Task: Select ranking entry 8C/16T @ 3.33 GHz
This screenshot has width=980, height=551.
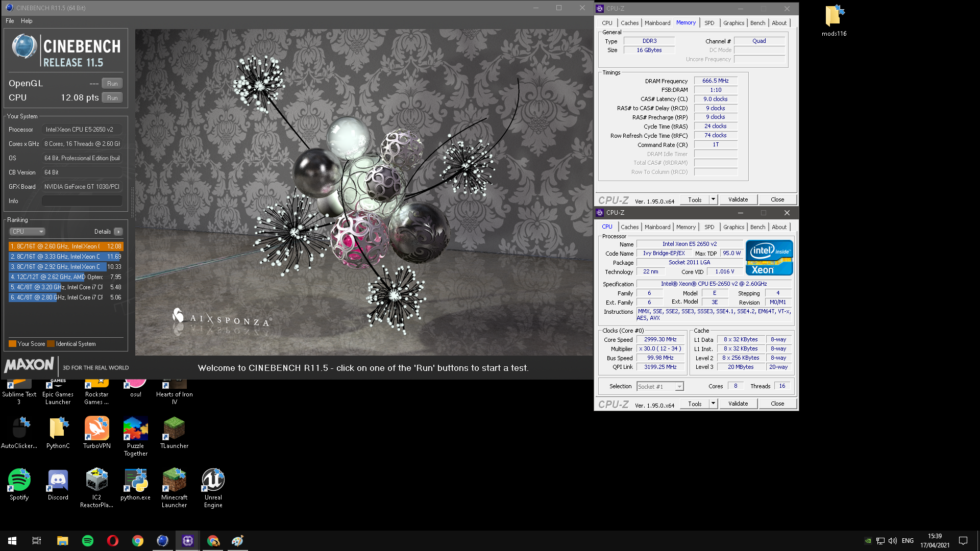Action: coord(66,257)
